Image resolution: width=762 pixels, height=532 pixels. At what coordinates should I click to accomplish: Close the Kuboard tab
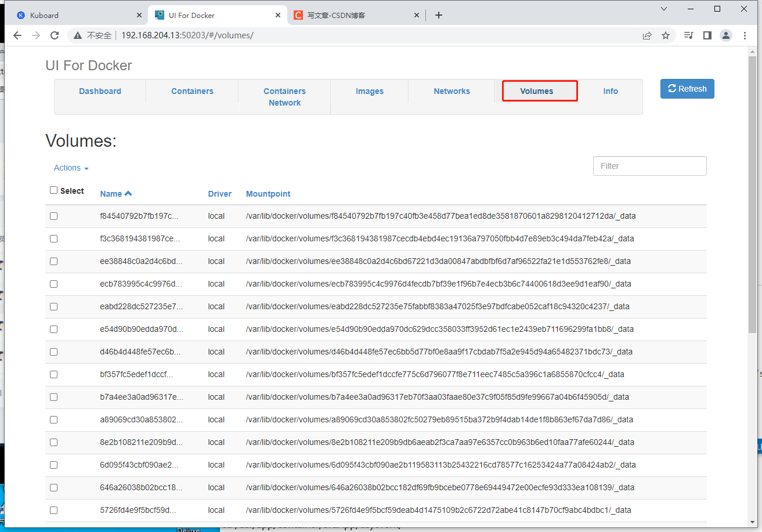coord(139,15)
